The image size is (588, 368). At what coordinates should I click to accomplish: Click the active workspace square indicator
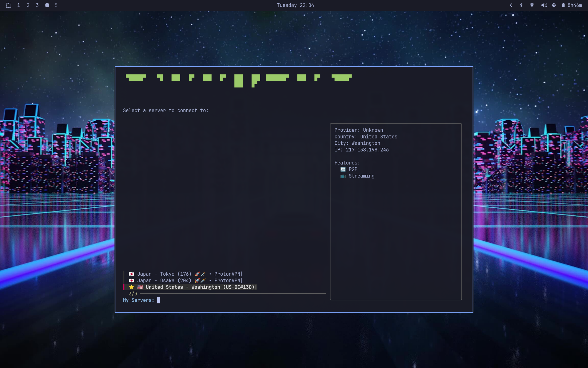[x=47, y=5]
